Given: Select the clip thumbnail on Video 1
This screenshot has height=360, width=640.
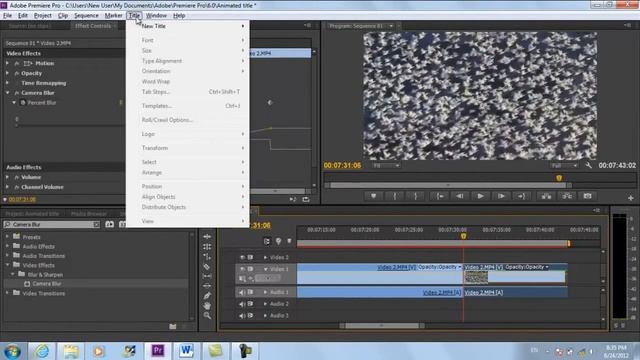Looking at the screenshot, I should point(476,278).
